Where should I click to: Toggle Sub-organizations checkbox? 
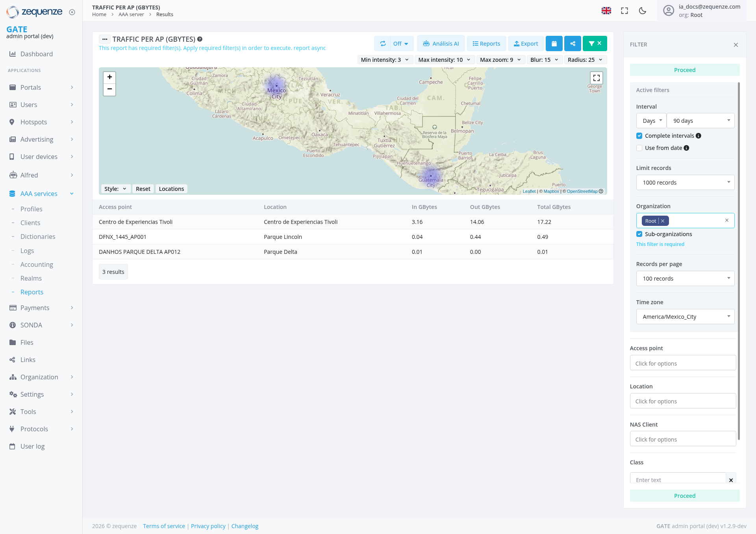[639, 234]
